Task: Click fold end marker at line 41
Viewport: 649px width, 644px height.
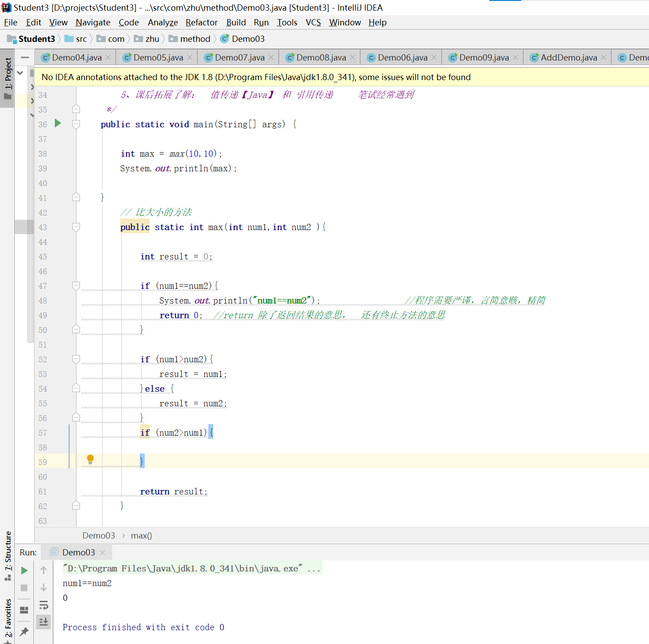Action: (76, 197)
